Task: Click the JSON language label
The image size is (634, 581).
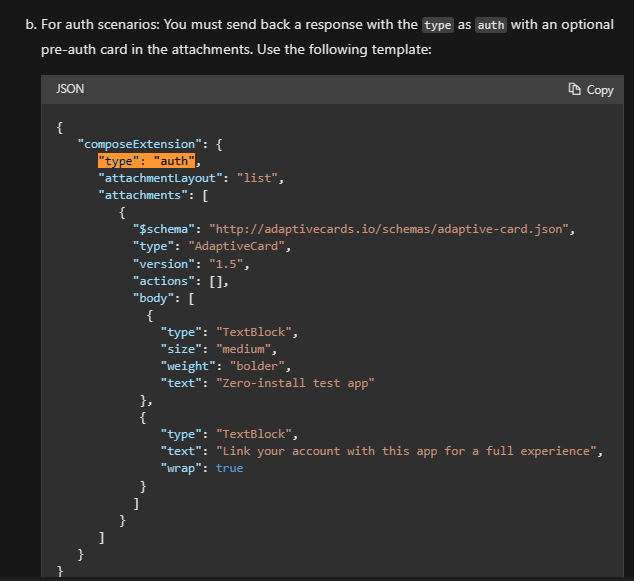Action: click(70, 89)
